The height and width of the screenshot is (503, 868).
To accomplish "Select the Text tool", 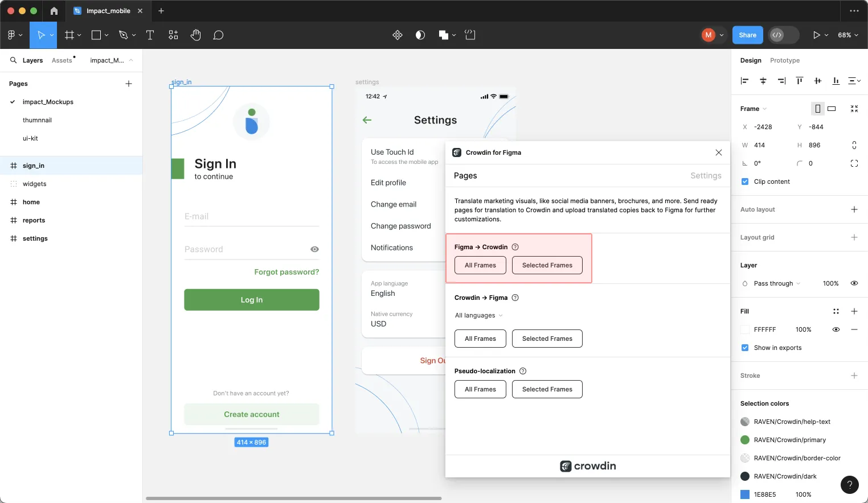I will tap(150, 35).
